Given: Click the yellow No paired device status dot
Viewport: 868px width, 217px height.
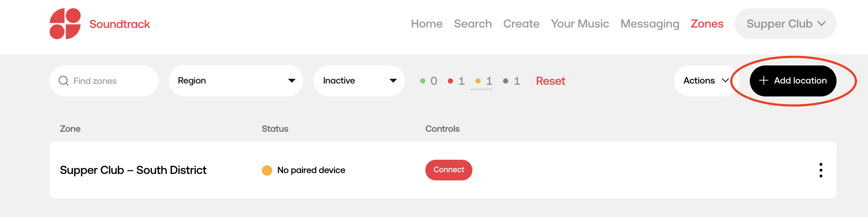Looking at the screenshot, I should click(x=267, y=170).
